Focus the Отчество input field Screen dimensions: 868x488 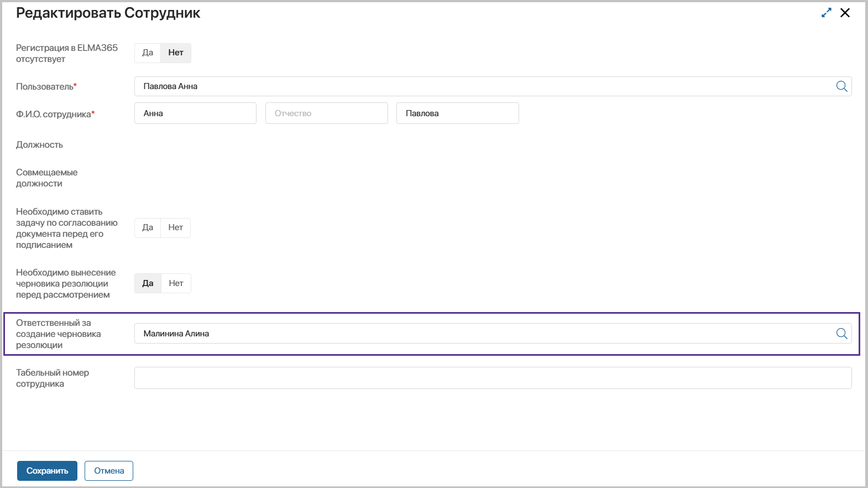click(326, 113)
